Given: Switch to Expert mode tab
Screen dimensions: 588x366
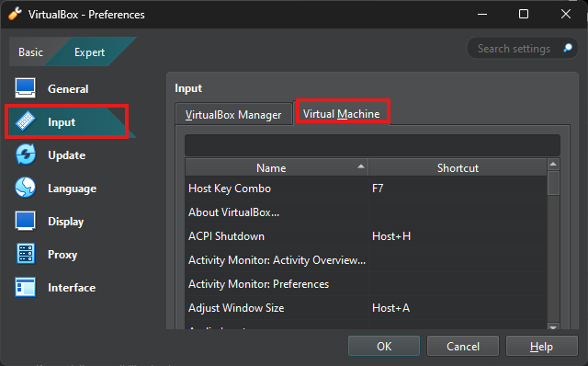Looking at the screenshot, I should [x=89, y=52].
